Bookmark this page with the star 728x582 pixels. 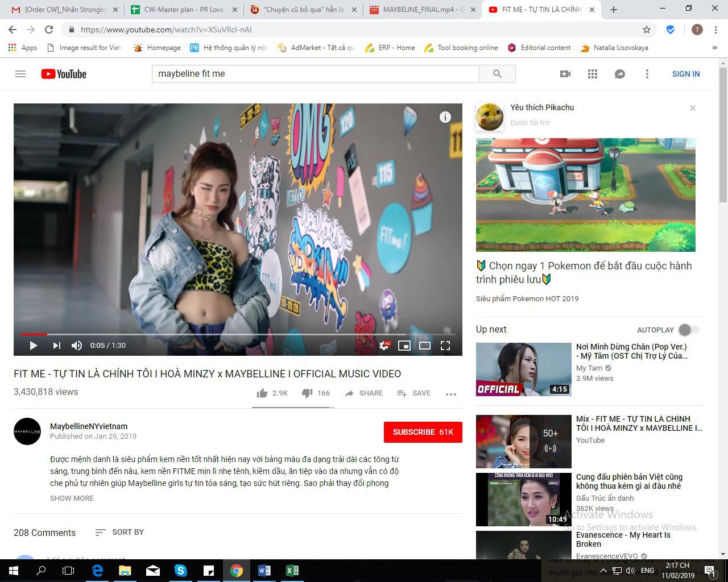647,30
